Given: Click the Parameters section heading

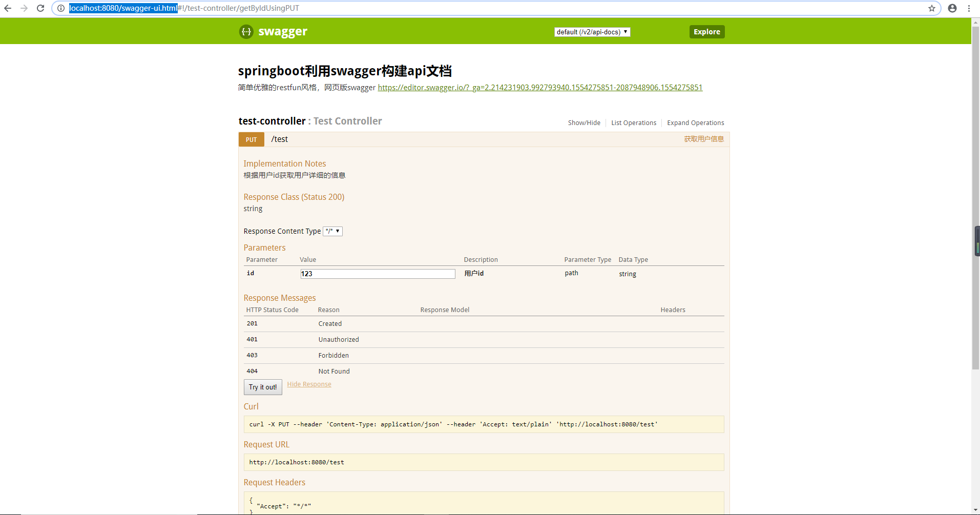Looking at the screenshot, I should 264,248.
